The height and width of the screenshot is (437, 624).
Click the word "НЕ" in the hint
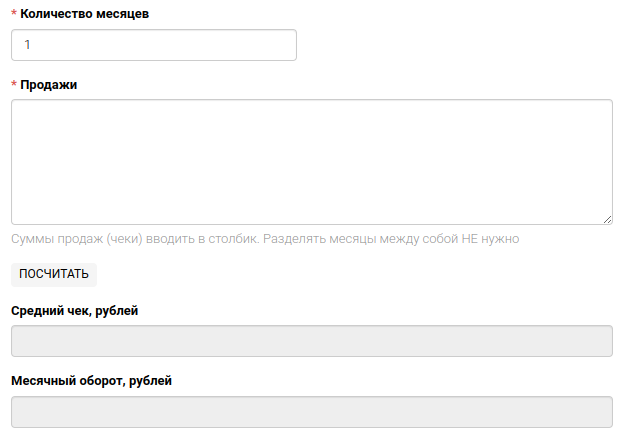point(470,239)
